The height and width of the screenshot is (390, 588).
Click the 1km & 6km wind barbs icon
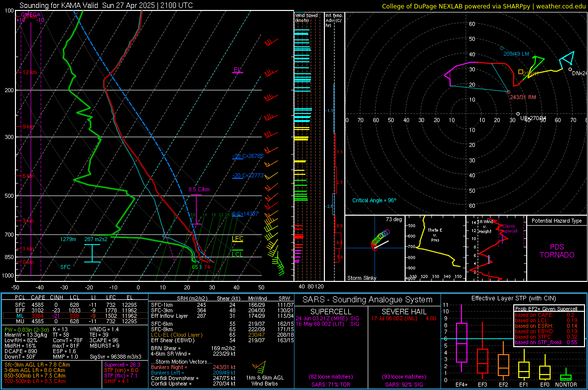(x=260, y=367)
